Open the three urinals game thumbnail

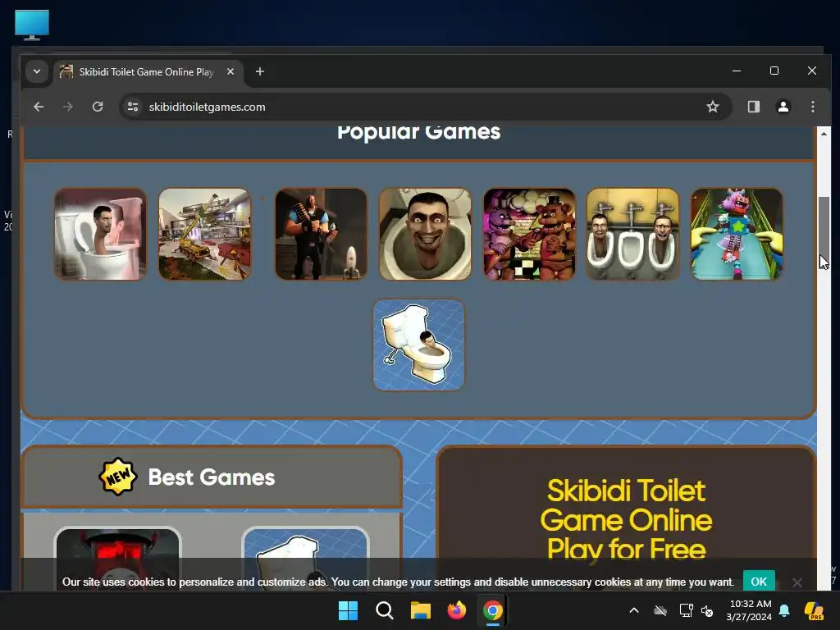[x=632, y=234]
